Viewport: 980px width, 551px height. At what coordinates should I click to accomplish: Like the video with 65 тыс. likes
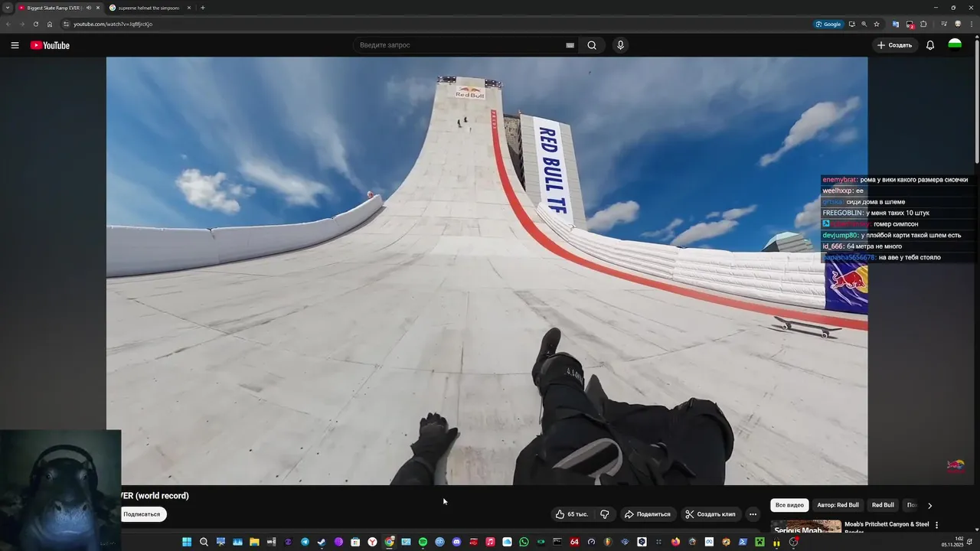tap(572, 514)
